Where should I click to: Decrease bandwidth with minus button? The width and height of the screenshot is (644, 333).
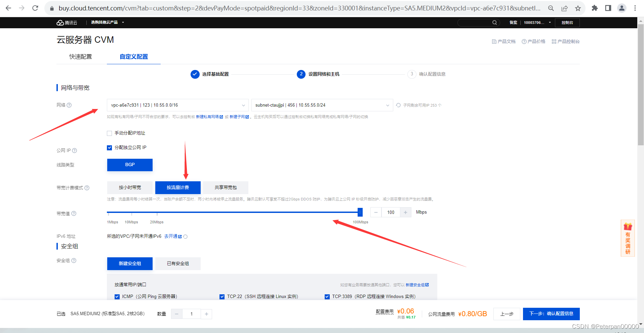tap(376, 212)
